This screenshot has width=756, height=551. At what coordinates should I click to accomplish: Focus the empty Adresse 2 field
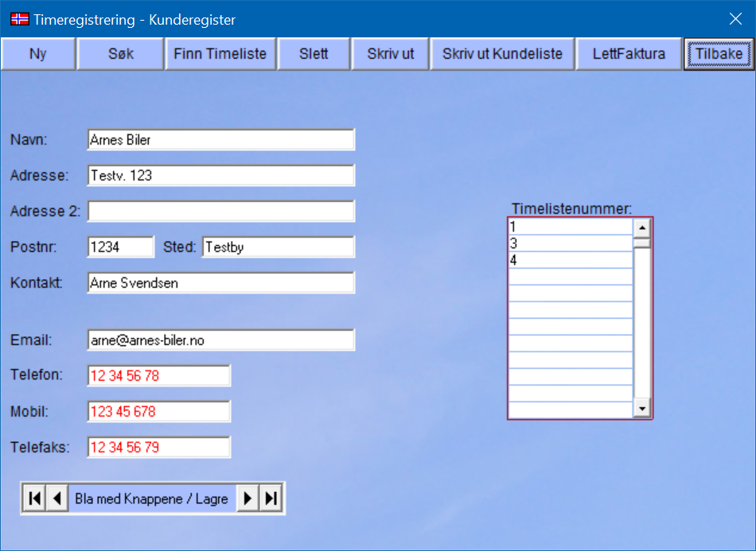[220, 211]
